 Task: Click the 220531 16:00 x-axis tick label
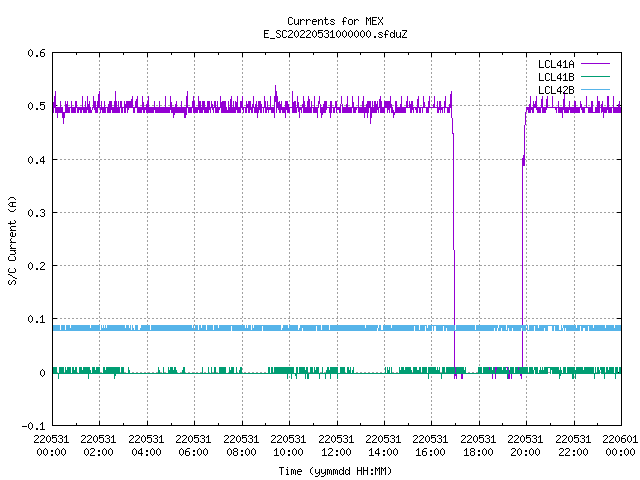(431, 446)
